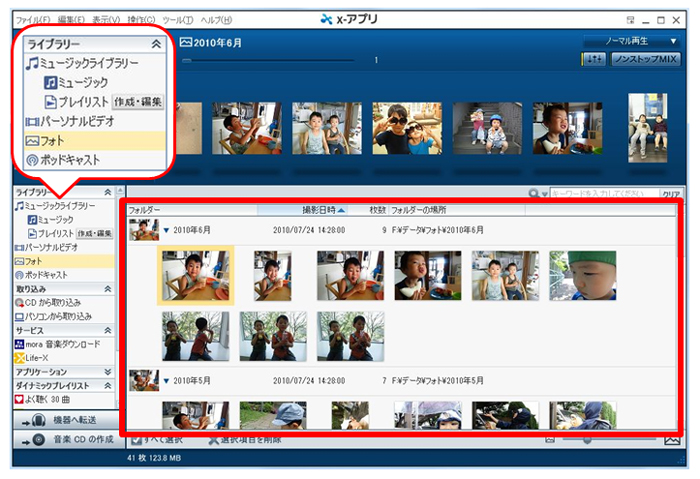Click the arrows icon button beside ノンストップMIX
700x479 pixels.
593,60
